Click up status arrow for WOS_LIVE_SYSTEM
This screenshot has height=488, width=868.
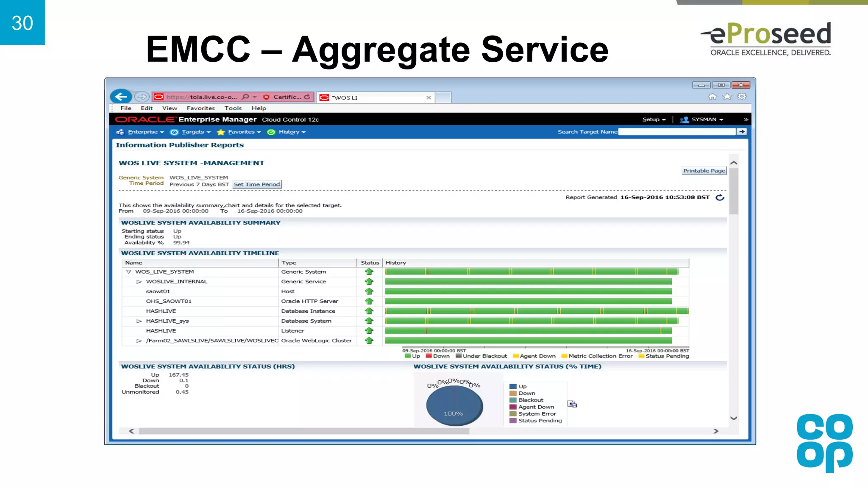point(369,272)
